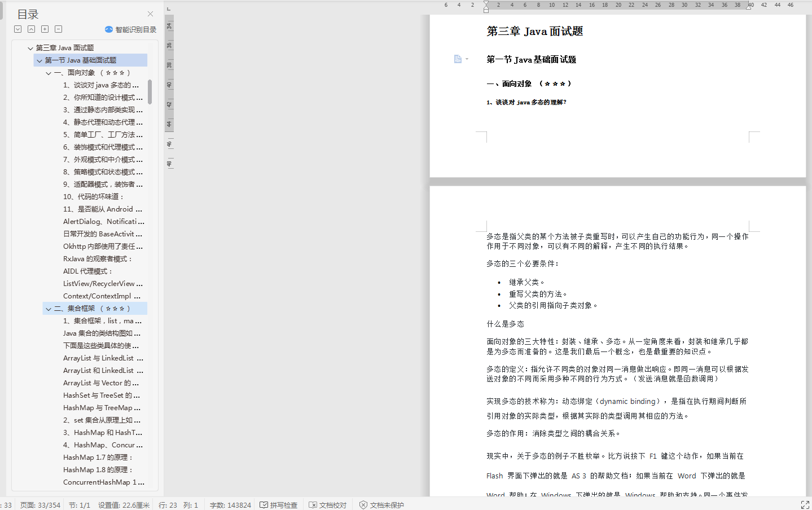Jump to Okhttp 内部使用了责任 entry

[x=103, y=247]
